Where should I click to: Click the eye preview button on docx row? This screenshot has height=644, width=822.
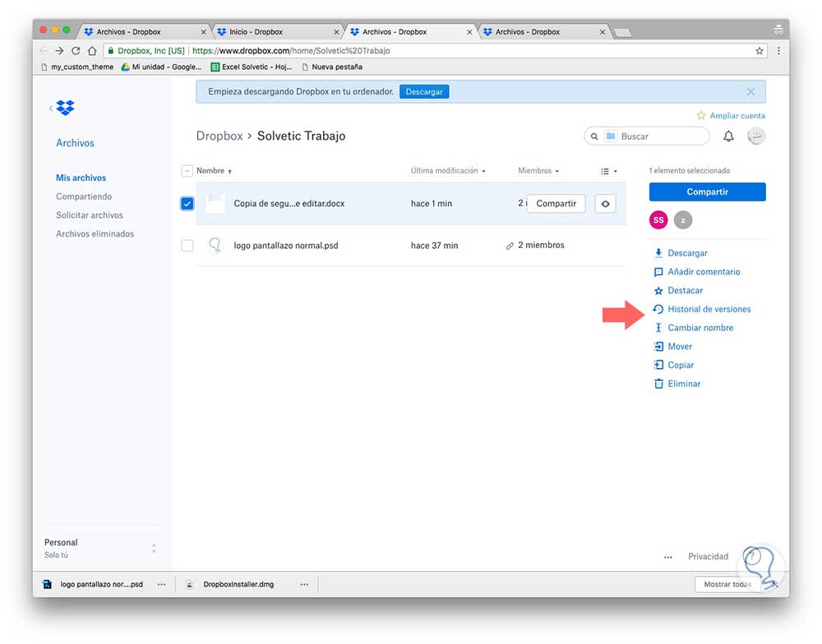pos(605,204)
